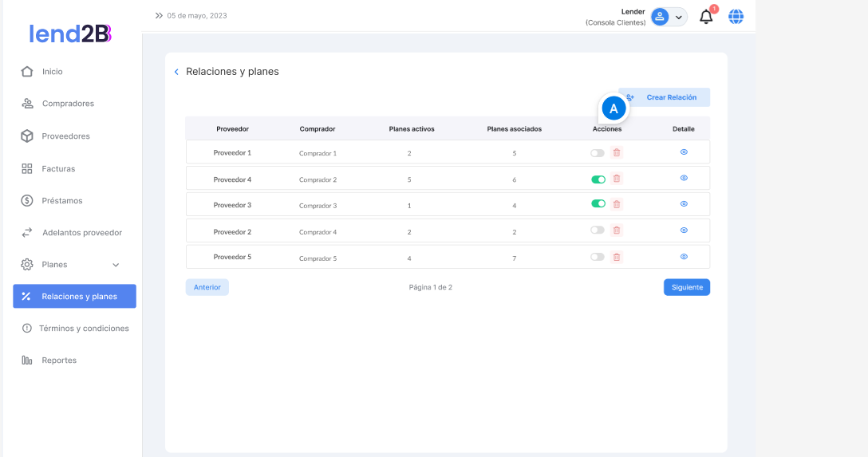Screen dimensions: 868x457
Task: Open Proveedor 5 detail eye icon
Action: click(684, 257)
